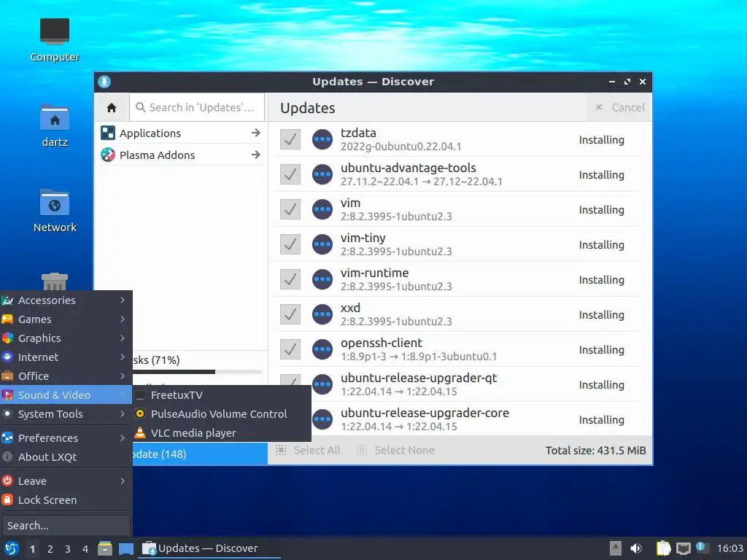747x560 pixels.
Task: Click the xxd package icon
Action: coord(322,314)
